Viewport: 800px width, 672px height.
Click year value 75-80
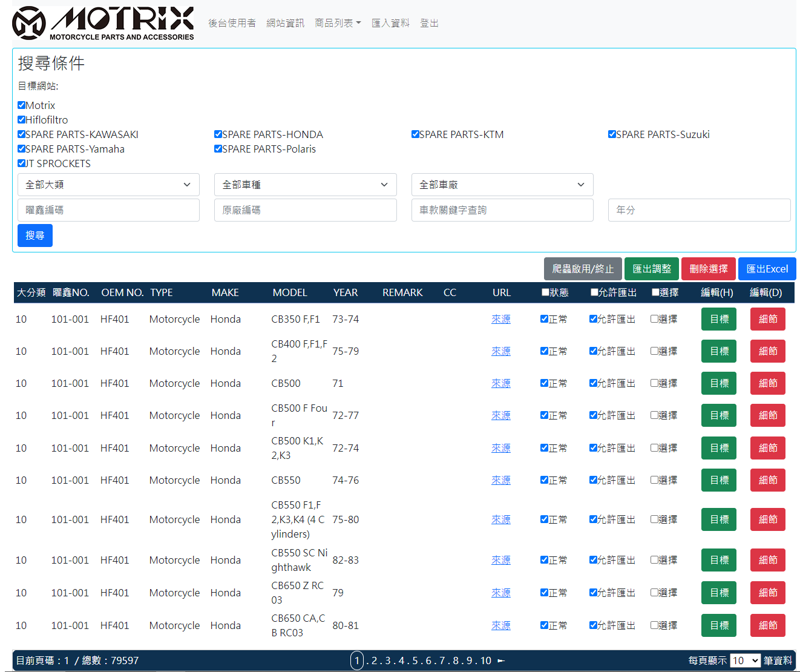coord(346,519)
